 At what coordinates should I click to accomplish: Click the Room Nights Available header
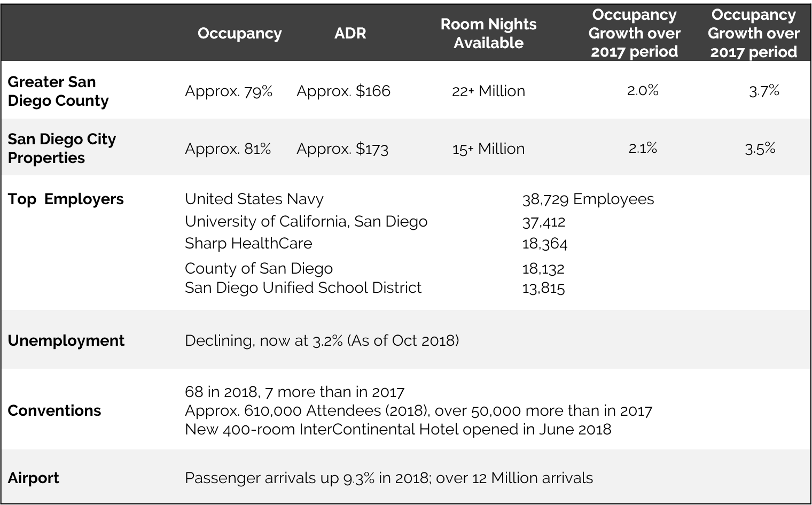pos(488,34)
